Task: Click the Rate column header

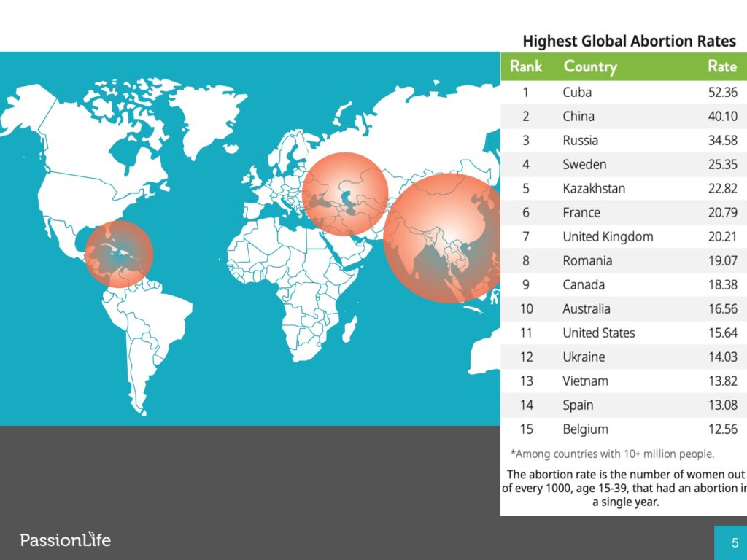Action: coord(722,66)
